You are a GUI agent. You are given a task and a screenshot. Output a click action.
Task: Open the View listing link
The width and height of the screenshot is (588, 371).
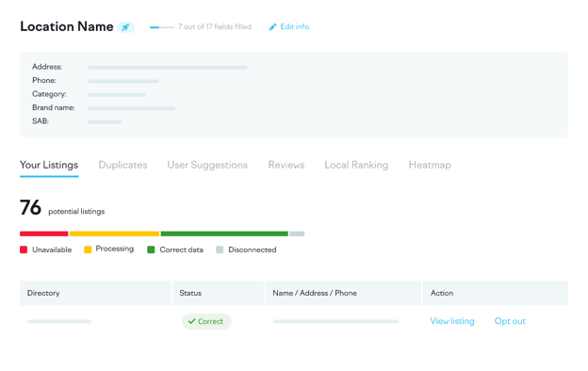coord(452,321)
